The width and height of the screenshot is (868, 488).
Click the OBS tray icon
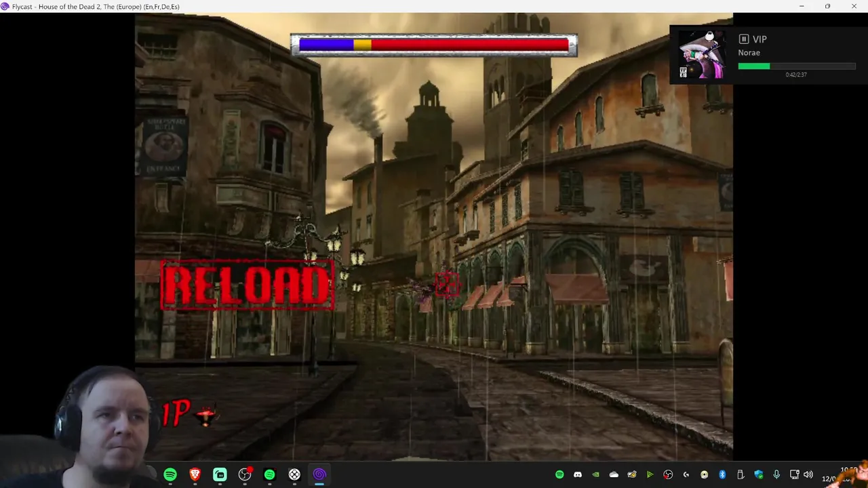(668, 475)
